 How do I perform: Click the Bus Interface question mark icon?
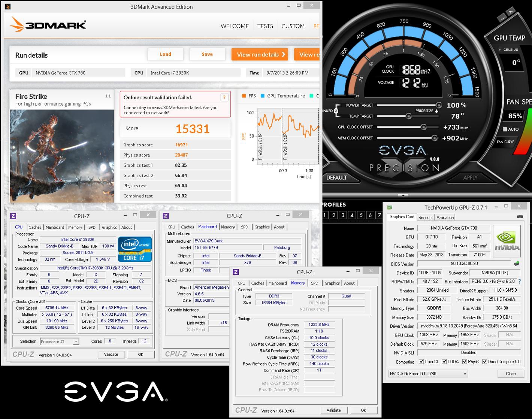(519, 281)
